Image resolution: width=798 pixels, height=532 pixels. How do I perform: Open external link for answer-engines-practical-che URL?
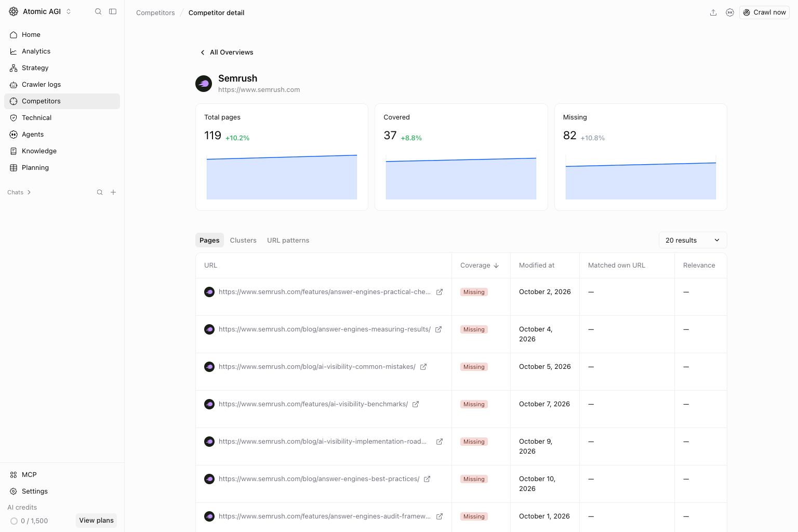440,292
